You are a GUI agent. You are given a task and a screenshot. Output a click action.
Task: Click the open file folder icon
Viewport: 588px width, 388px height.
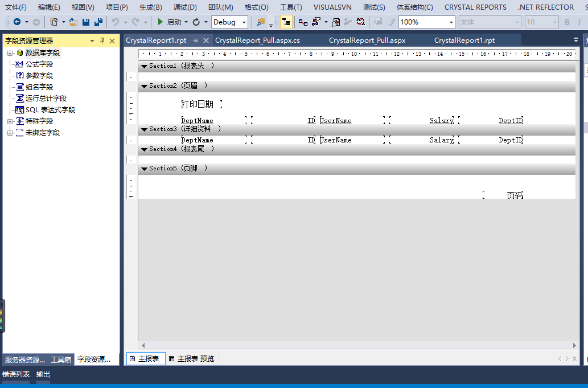coord(73,22)
